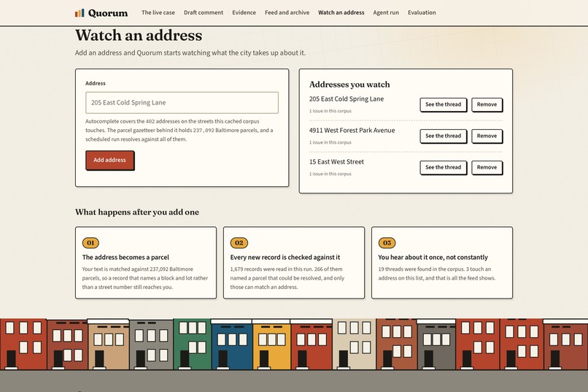Click the Add address button

[x=109, y=160]
